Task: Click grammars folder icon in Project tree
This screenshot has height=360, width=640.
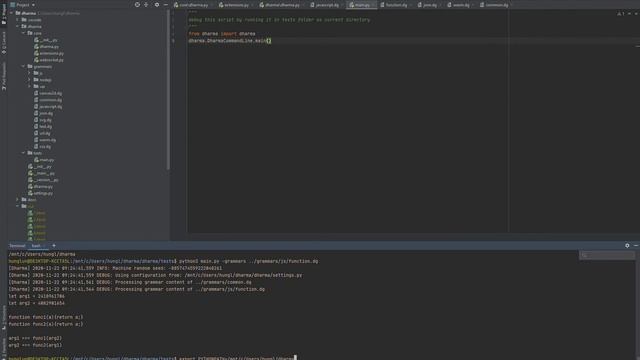Action: [30, 67]
